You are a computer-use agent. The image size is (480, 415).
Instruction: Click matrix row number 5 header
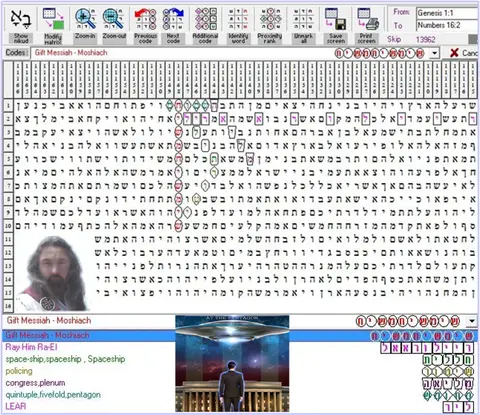(x=8, y=159)
